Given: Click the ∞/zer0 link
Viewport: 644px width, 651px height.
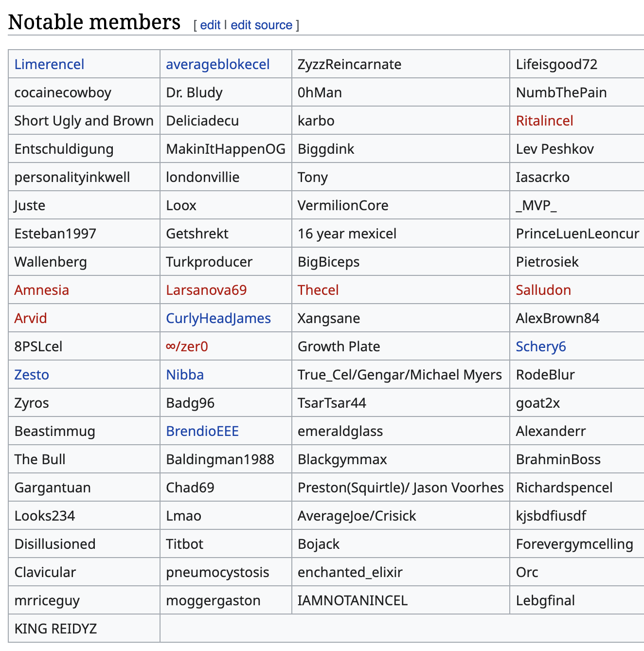Looking at the screenshot, I should (187, 346).
